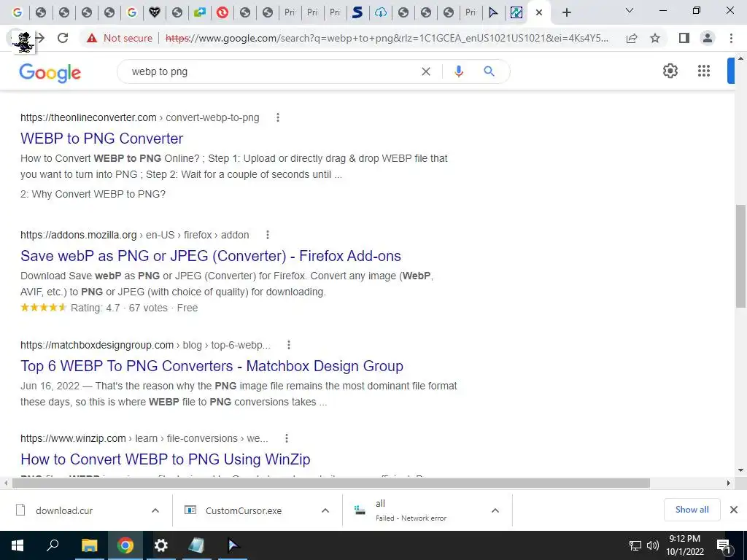Switch to the cursor arrow icon tab

(494, 12)
